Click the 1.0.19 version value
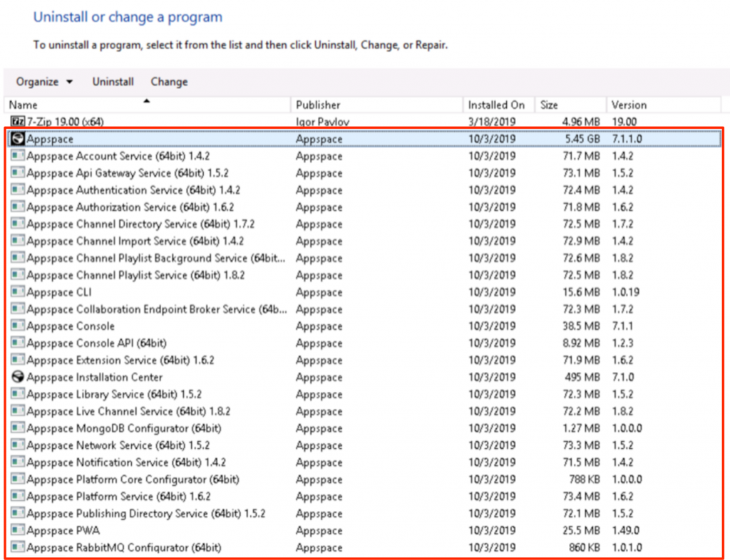 [626, 292]
